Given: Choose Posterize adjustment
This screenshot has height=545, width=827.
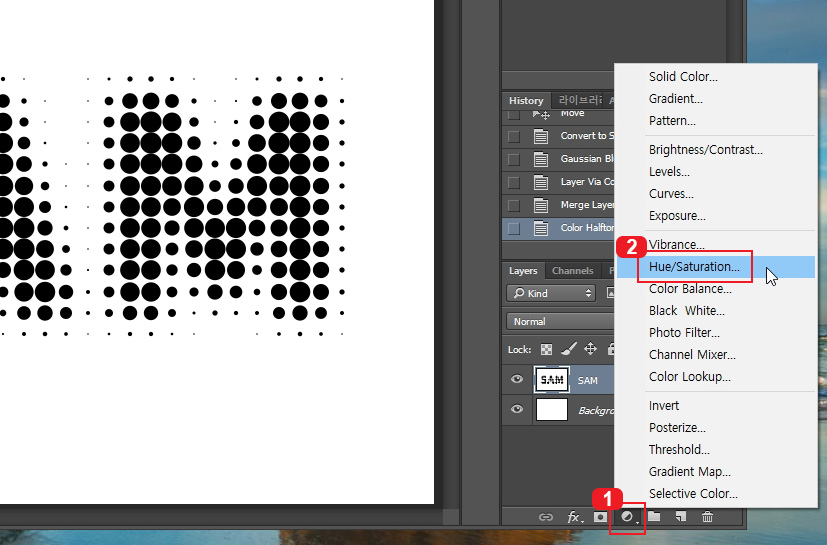Looking at the screenshot, I should pyautogui.click(x=677, y=428).
